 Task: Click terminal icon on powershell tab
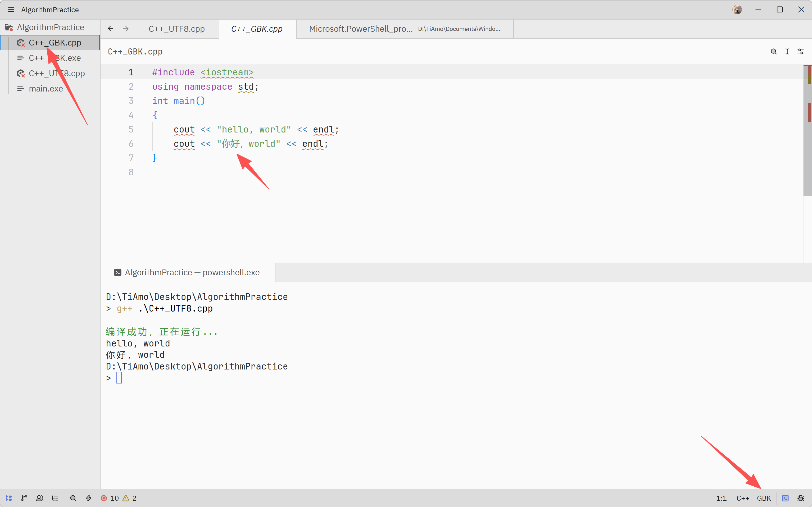(118, 272)
